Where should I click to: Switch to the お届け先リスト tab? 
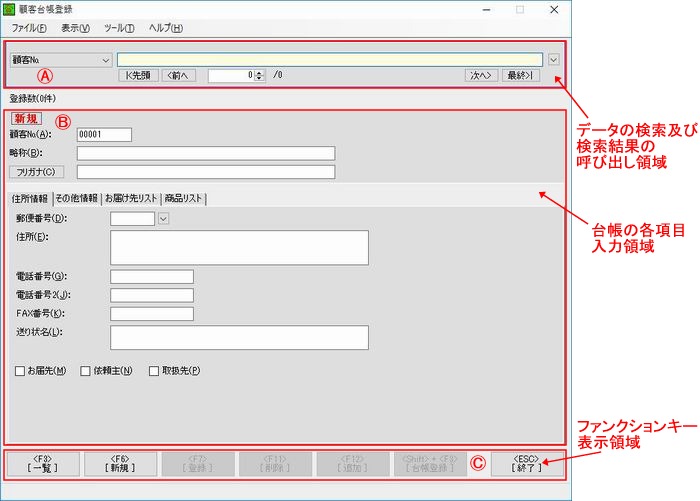pos(131,199)
